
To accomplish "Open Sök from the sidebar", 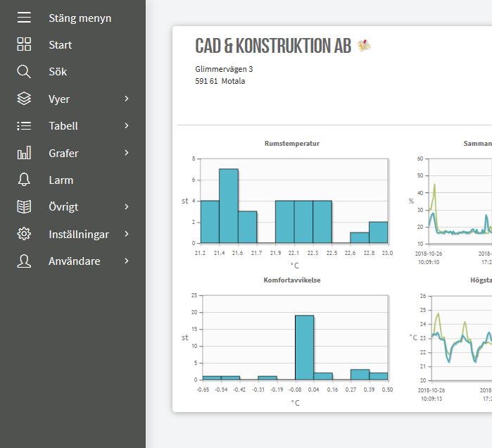I will [x=58, y=72].
